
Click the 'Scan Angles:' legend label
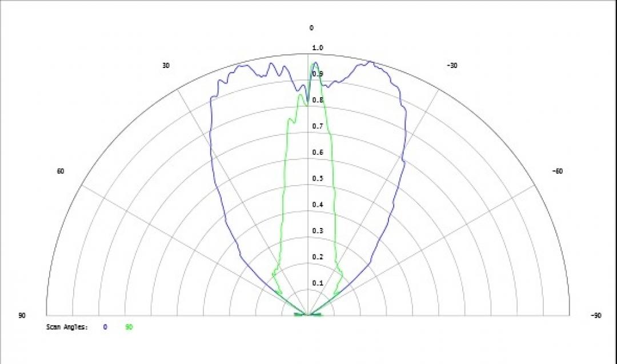(x=67, y=327)
